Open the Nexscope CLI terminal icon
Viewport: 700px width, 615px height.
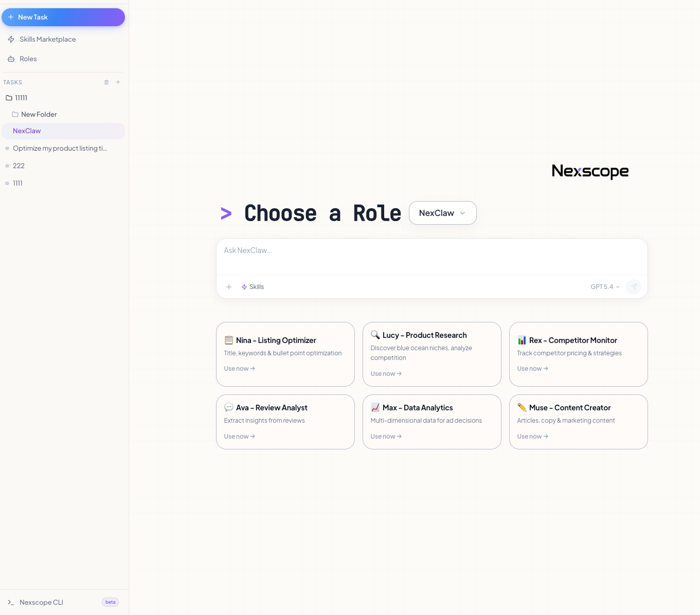pos(11,602)
